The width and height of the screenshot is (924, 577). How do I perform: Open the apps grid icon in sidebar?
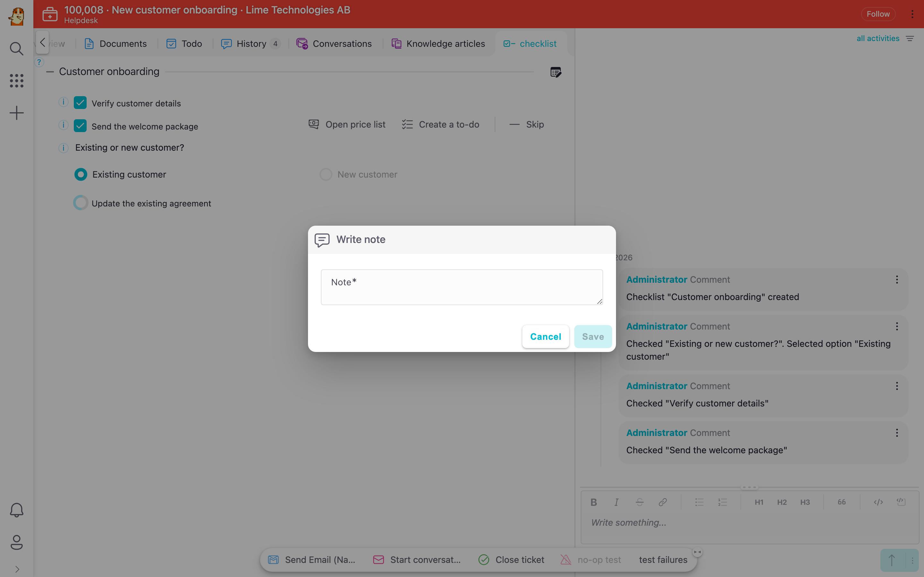click(x=16, y=80)
